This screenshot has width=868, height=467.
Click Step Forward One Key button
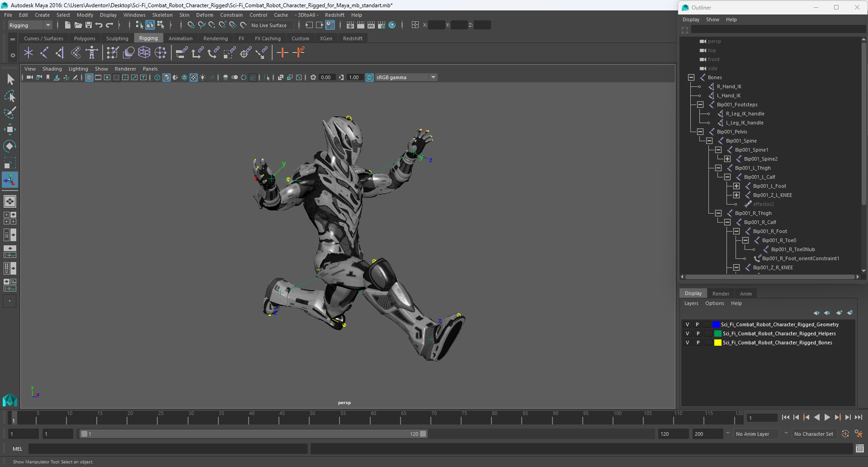click(x=837, y=417)
